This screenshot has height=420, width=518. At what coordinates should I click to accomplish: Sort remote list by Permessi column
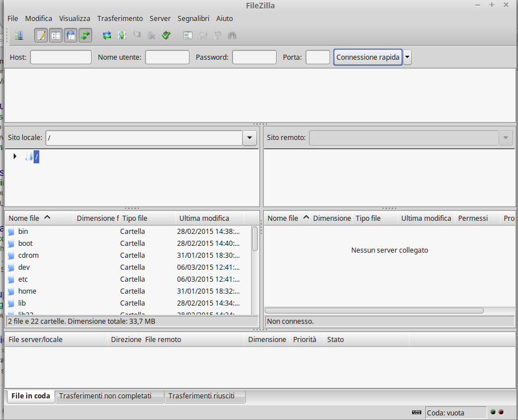pyautogui.click(x=477, y=219)
